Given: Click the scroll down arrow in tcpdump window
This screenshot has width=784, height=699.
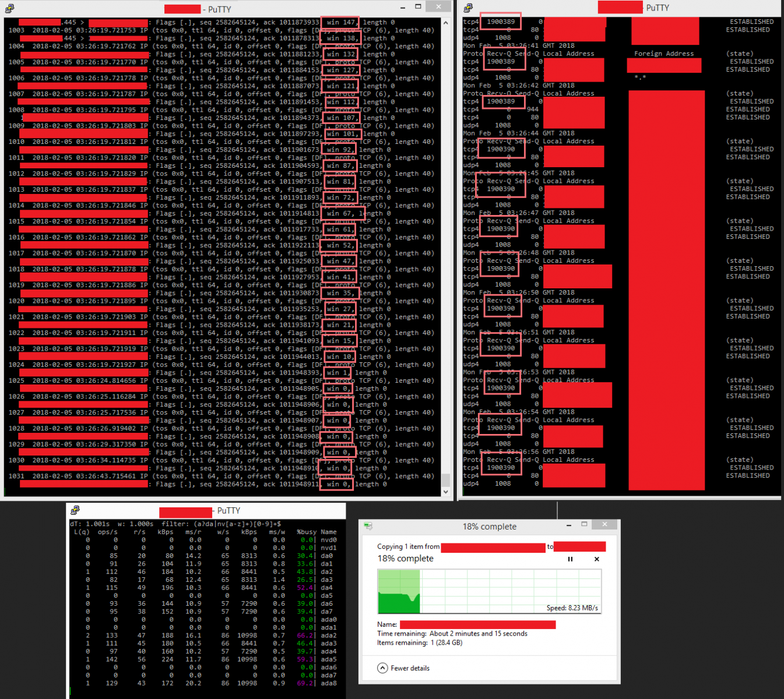Looking at the screenshot, I should 446,492.
